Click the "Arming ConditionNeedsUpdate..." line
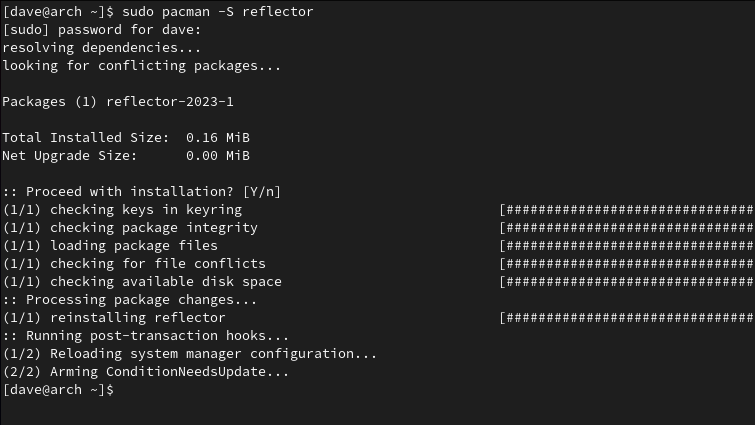Viewport: 755px width, 425px height. pyautogui.click(x=145, y=372)
